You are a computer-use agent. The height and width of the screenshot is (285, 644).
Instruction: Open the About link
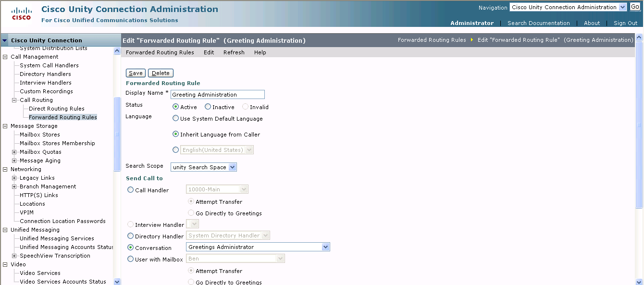(592, 23)
